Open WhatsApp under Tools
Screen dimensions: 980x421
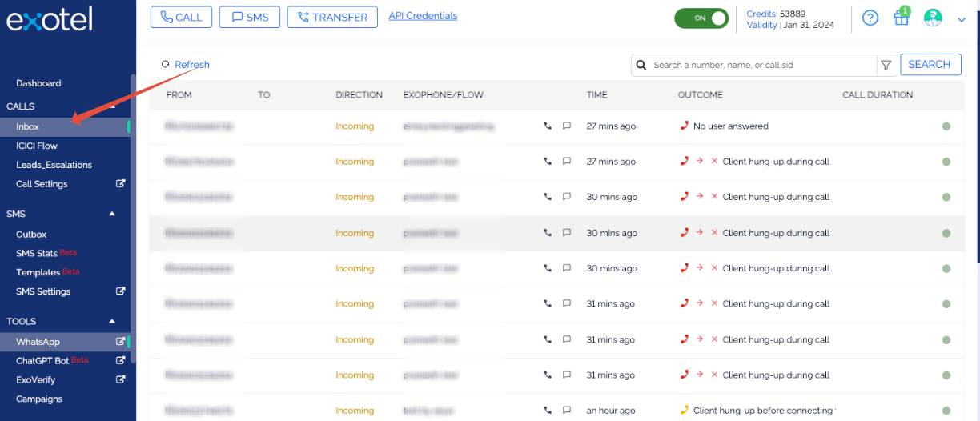coord(38,342)
